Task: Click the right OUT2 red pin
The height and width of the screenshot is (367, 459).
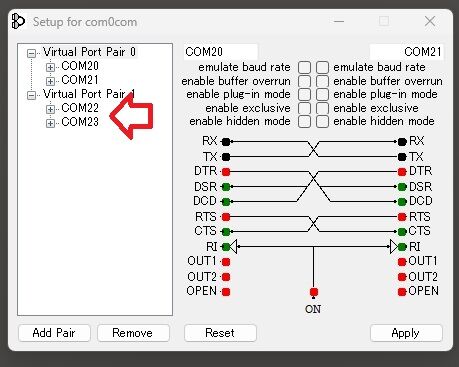Action: (402, 277)
